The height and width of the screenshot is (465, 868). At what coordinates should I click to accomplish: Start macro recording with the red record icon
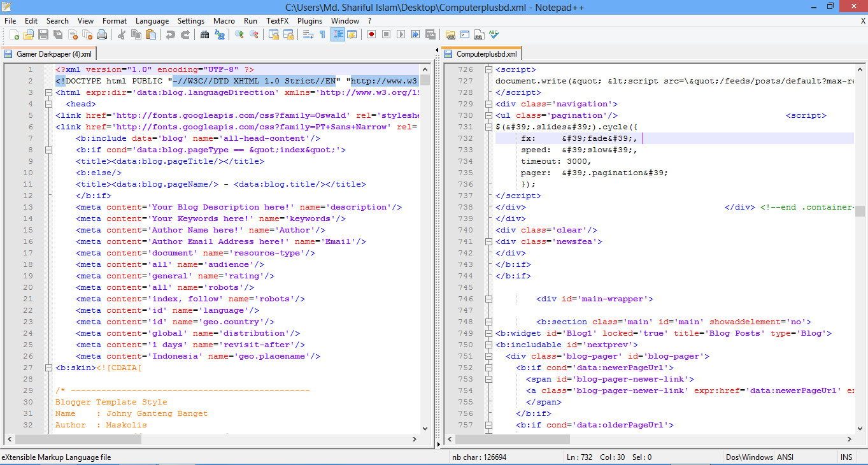pyautogui.click(x=371, y=34)
